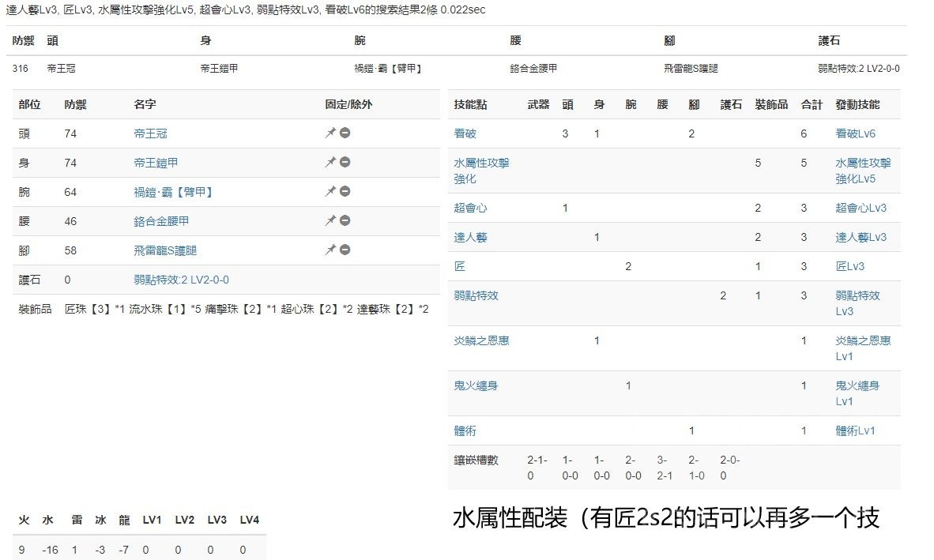Toggle the pin to fix 帝王鎧甲 in searches

coord(330,162)
